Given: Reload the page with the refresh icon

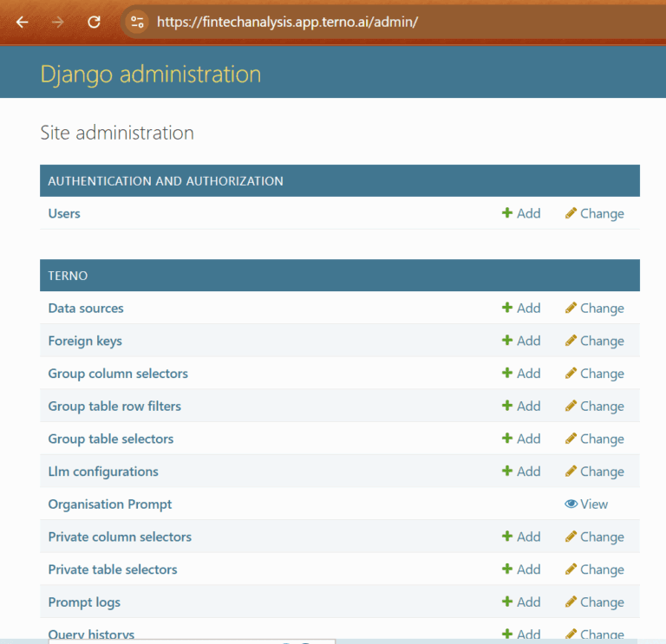Looking at the screenshot, I should tap(94, 23).
